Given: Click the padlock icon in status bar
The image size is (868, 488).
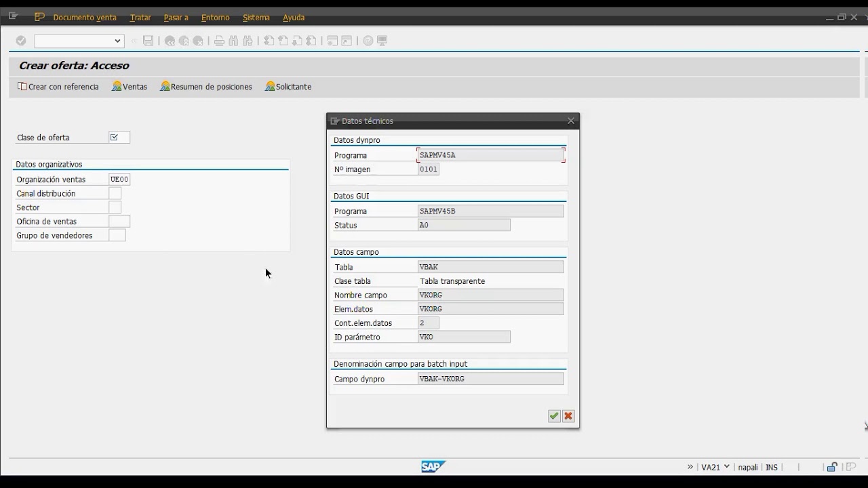Looking at the screenshot, I should (x=832, y=467).
